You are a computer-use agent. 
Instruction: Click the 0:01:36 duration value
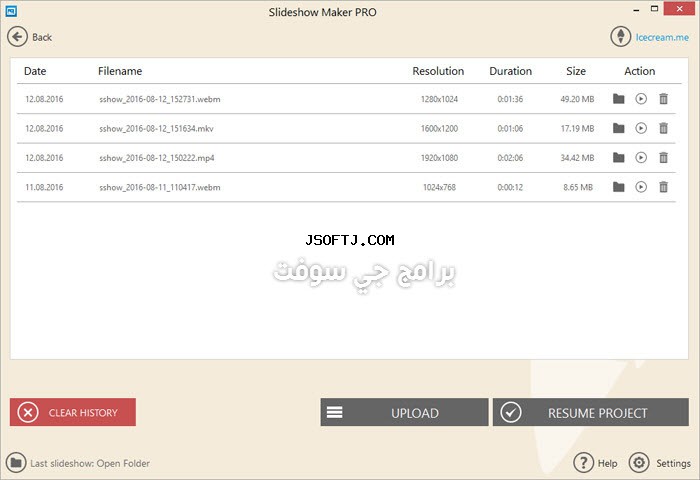pos(510,99)
